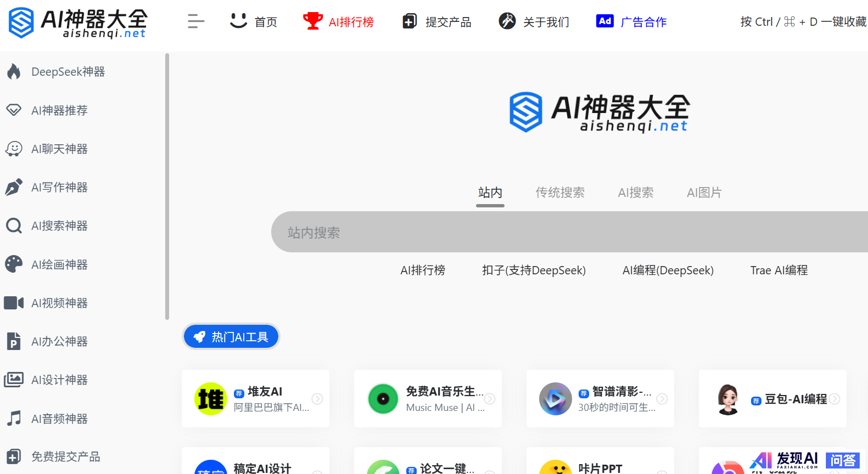
Task: Click the central AI神器大全 banner logo
Action: (x=599, y=112)
